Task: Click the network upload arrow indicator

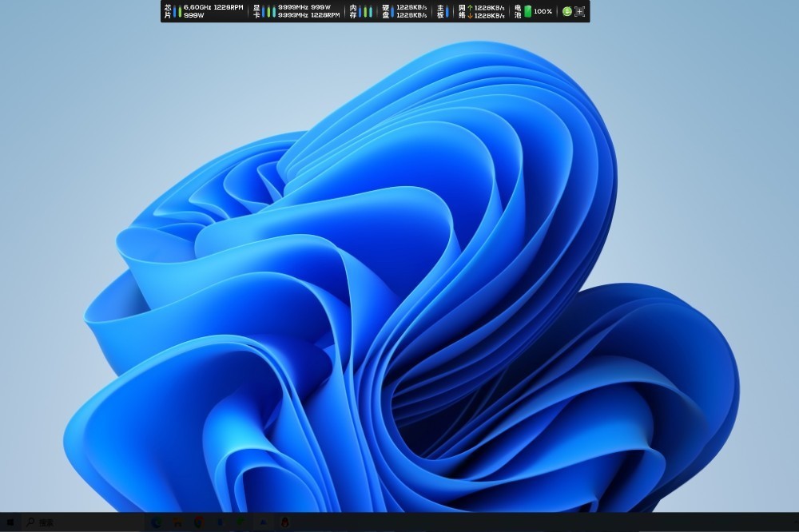Action: (x=470, y=7)
